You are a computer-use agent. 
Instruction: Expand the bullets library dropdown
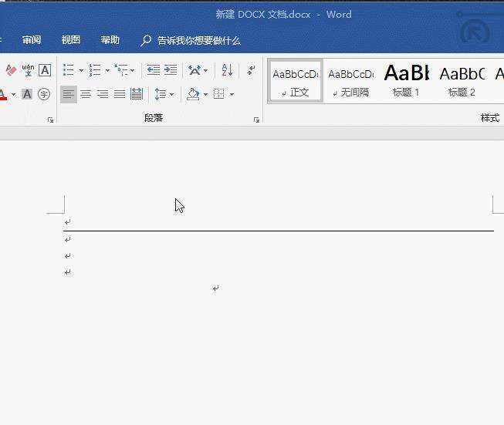81,70
